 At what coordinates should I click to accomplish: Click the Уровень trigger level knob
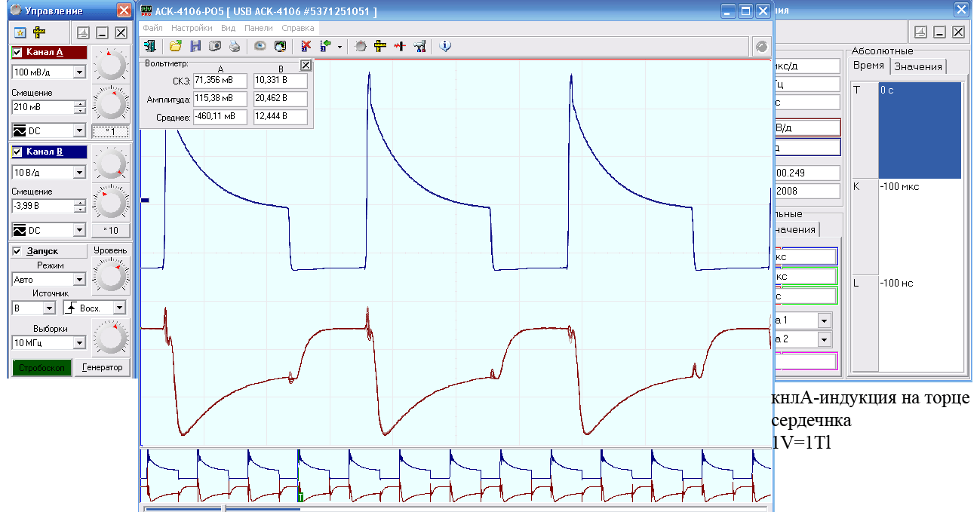coord(111,276)
